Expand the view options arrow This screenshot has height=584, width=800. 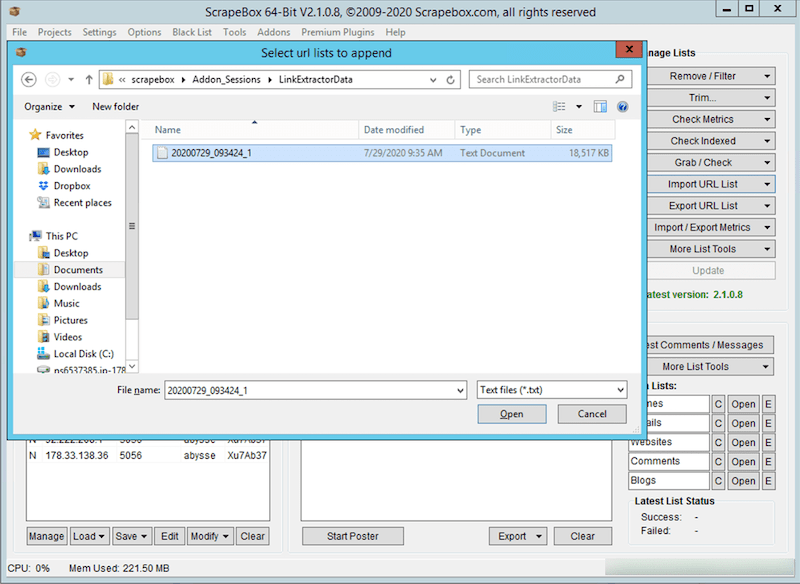(x=579, y=107)
